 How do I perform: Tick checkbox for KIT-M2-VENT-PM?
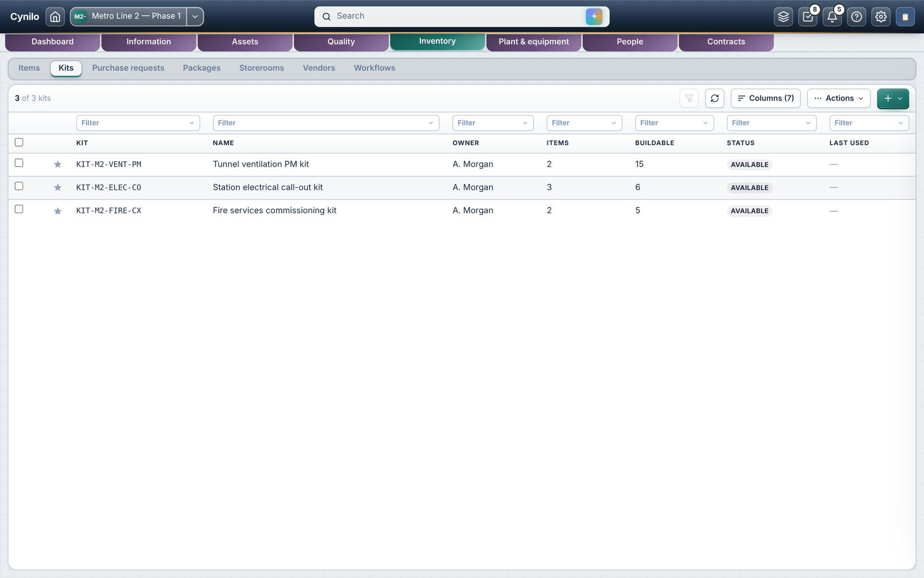tap(19, 163)
